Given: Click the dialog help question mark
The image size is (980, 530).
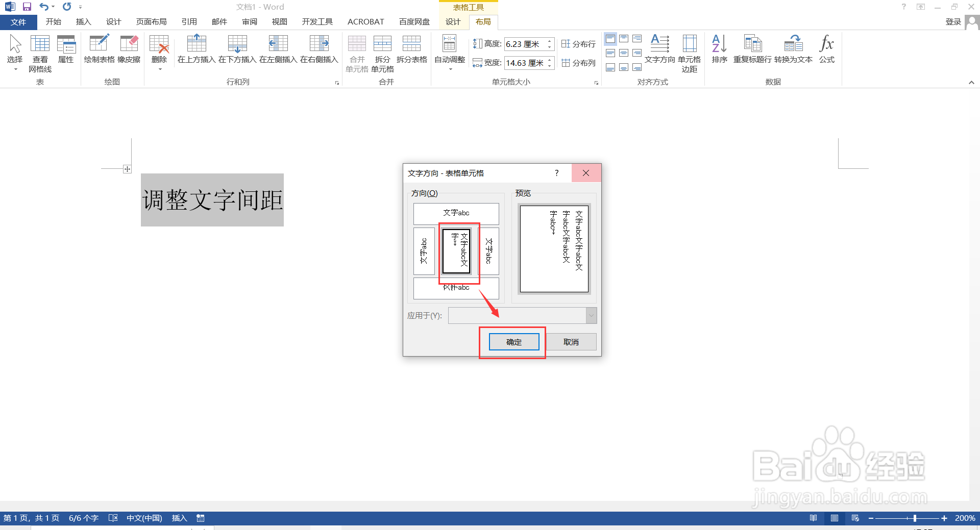Looking at the screenshot, I should tap(557, 173).
